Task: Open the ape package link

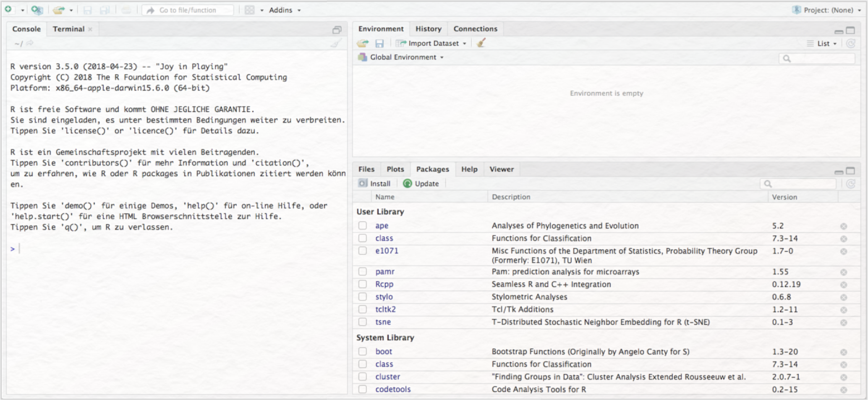Action: click(382, 226)
